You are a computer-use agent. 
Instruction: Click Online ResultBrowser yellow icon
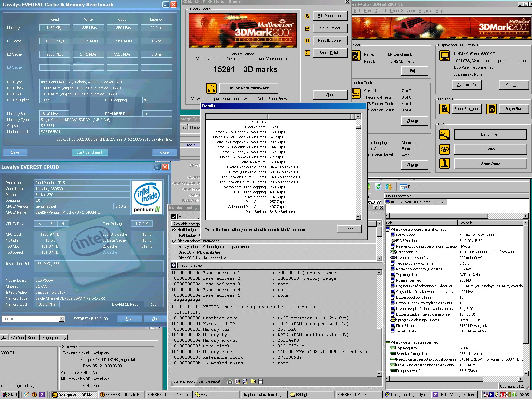pyautogui.click(x=211, y=88)
